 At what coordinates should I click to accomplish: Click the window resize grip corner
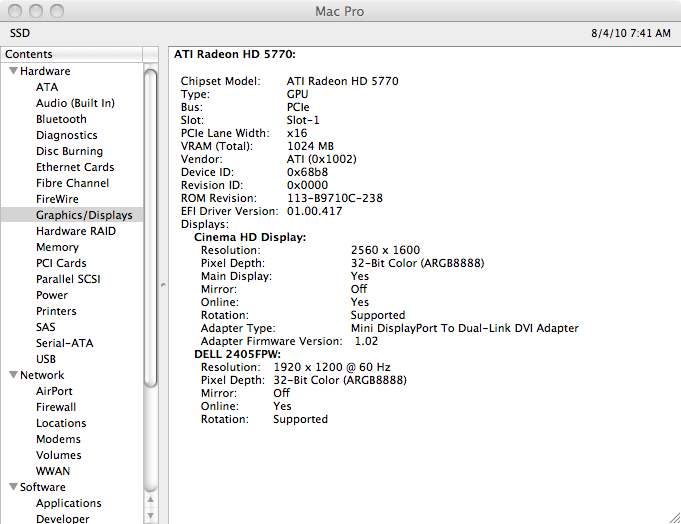coord(674,517)
